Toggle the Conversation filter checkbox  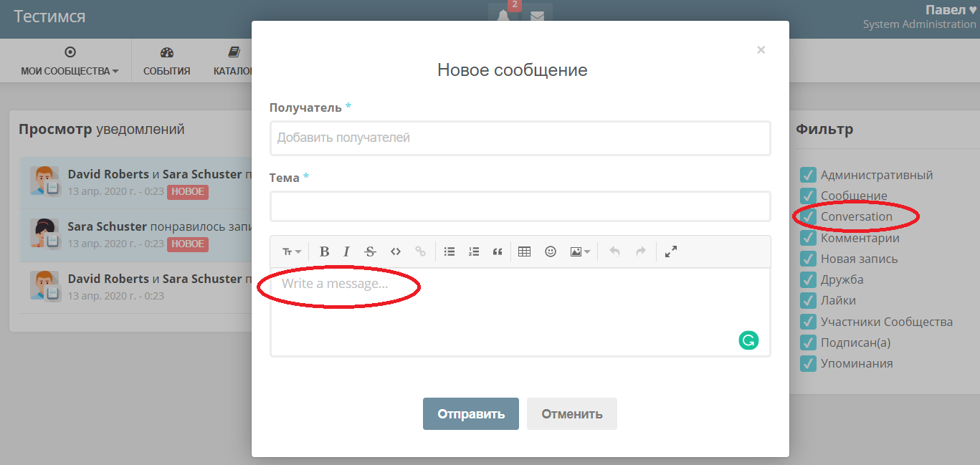click(808, 216)
